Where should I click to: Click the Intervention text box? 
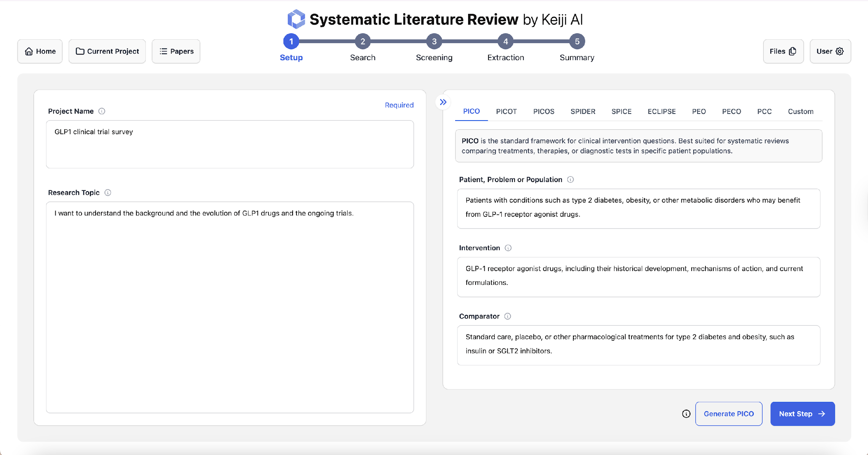tap(639, 277)
